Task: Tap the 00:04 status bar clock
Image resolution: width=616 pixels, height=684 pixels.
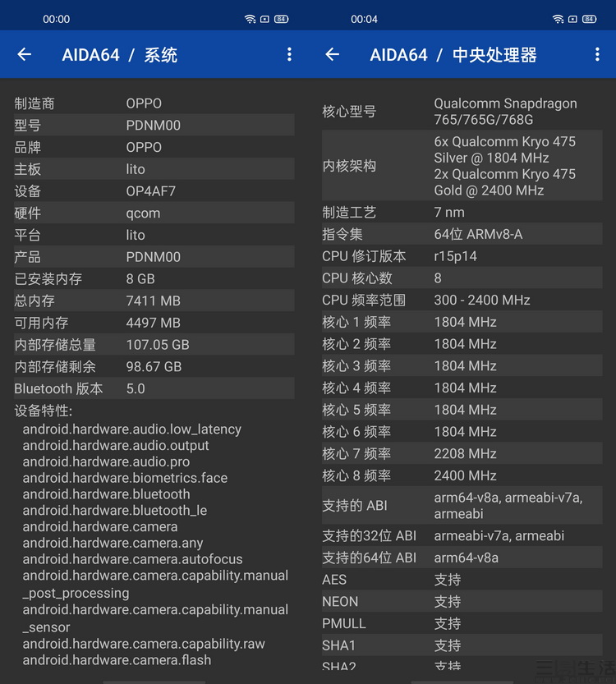Action: pyautogui.click(x=365, y=19)
